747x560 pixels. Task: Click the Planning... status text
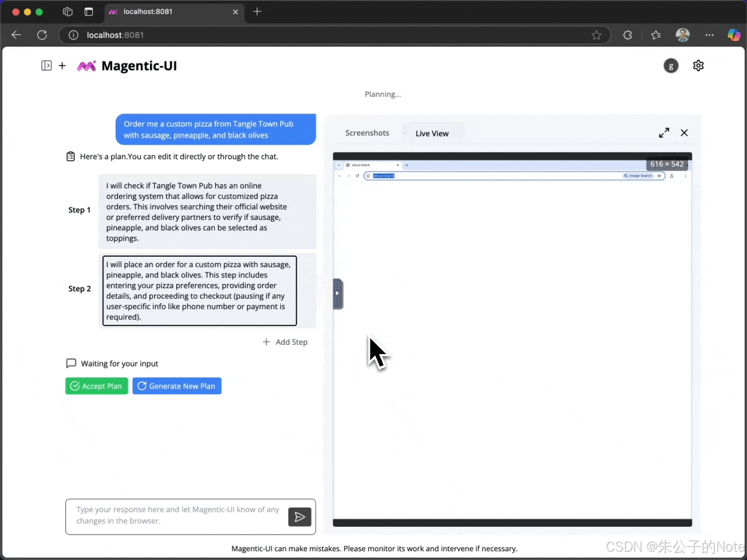pos(383,94)
